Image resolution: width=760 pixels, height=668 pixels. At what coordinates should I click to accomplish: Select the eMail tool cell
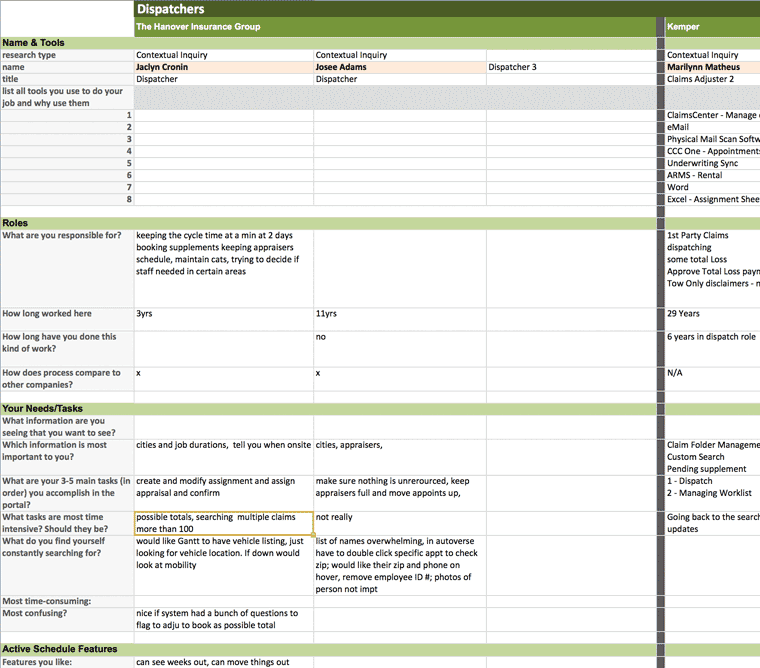point(712,127)
